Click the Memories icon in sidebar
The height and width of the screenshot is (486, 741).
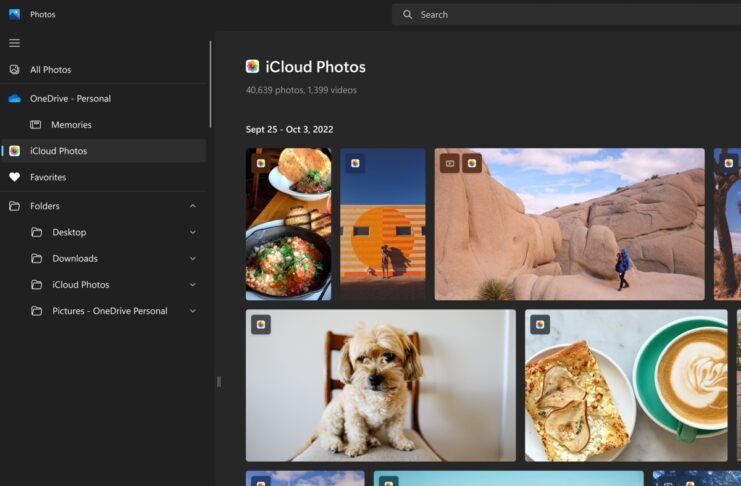tap(35, 125)
